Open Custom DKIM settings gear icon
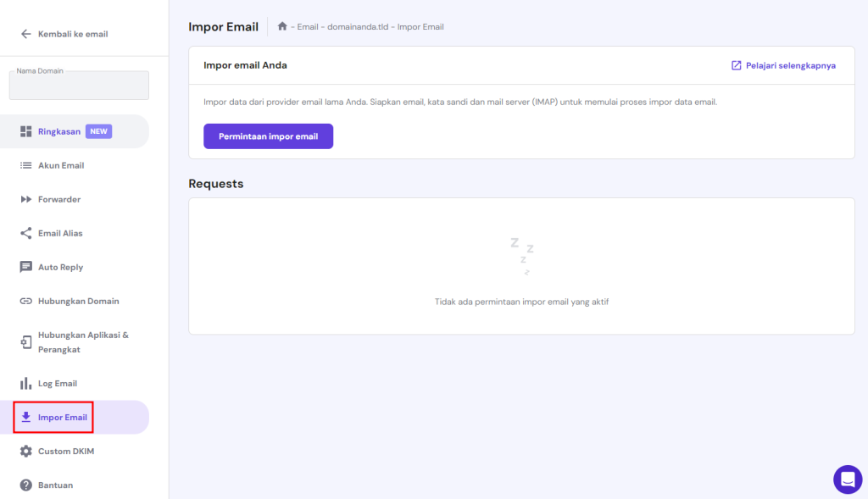868x499 pixels. [x=25, y=450]
